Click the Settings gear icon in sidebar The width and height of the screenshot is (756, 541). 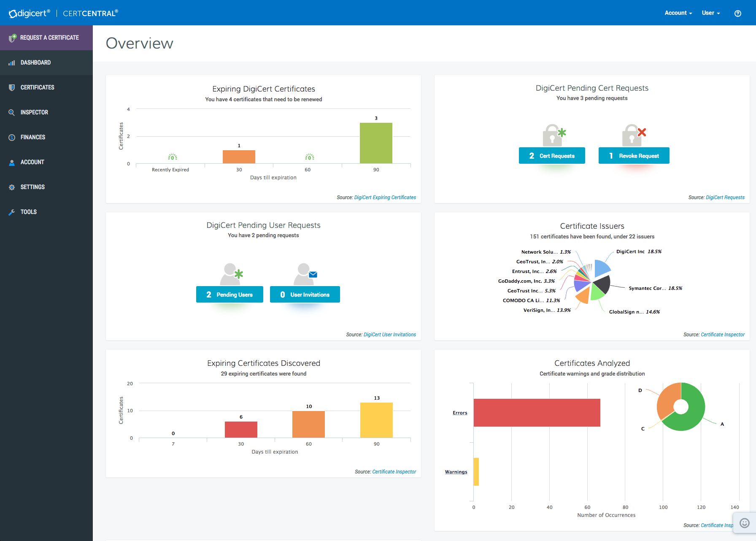[x=12, y=187]
